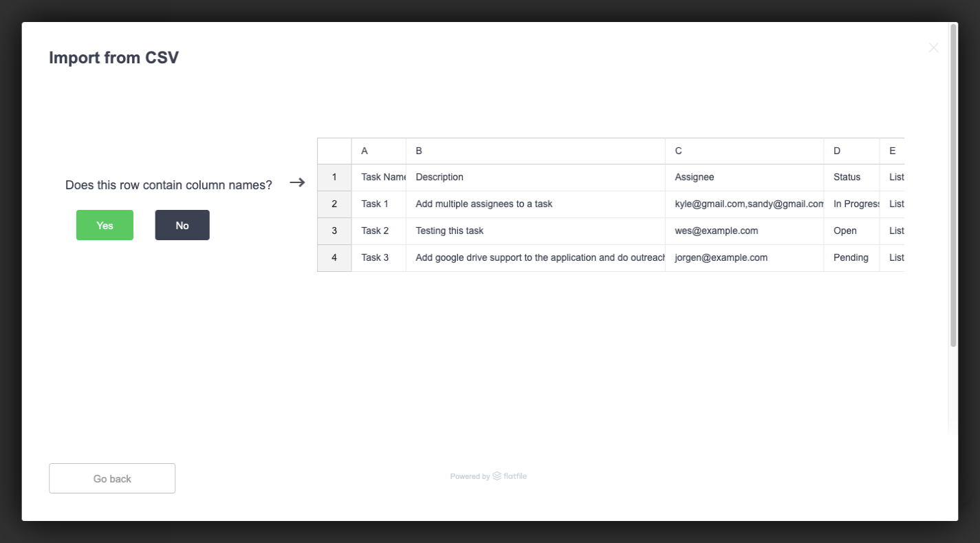
Task: Go back to the previous step
Action: click(x=112, y=478)
